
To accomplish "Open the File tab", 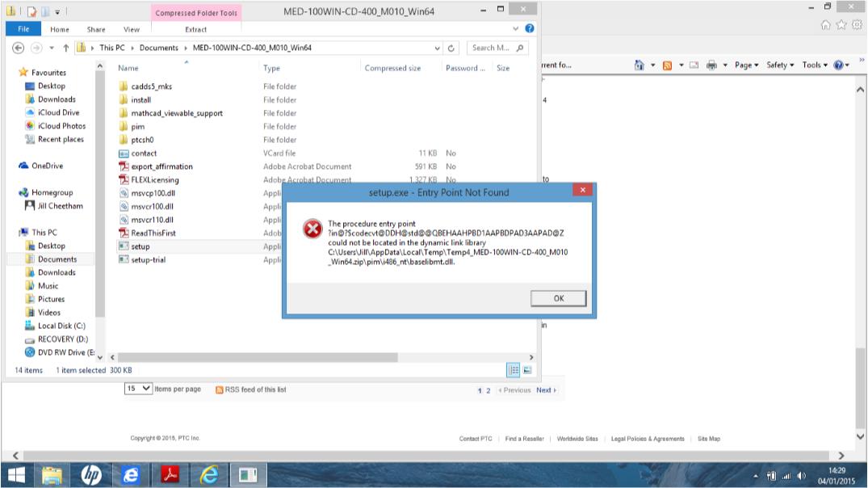I will pyautogui.click(x=23, y=29).
